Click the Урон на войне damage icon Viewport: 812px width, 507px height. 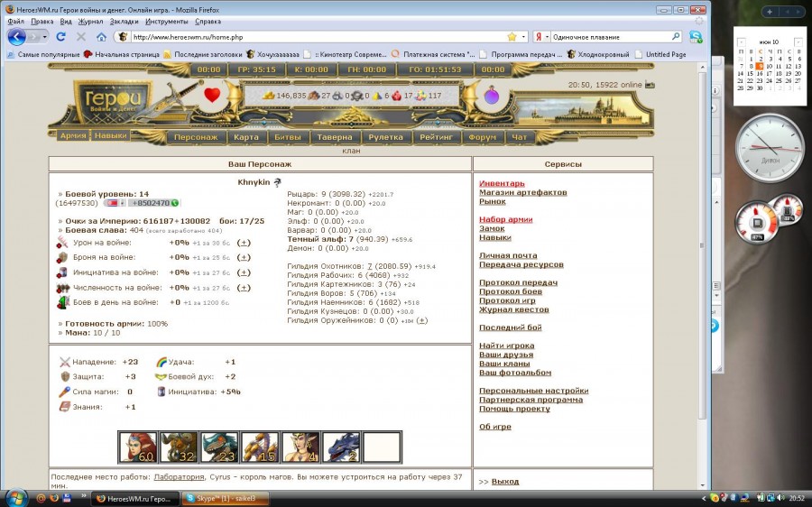tap(62, 243)
